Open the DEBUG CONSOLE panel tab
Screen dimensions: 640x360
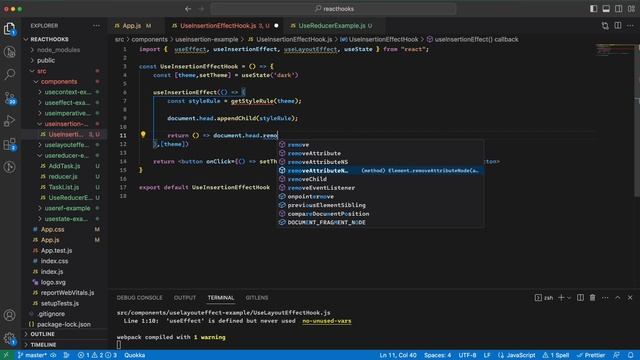140,298
